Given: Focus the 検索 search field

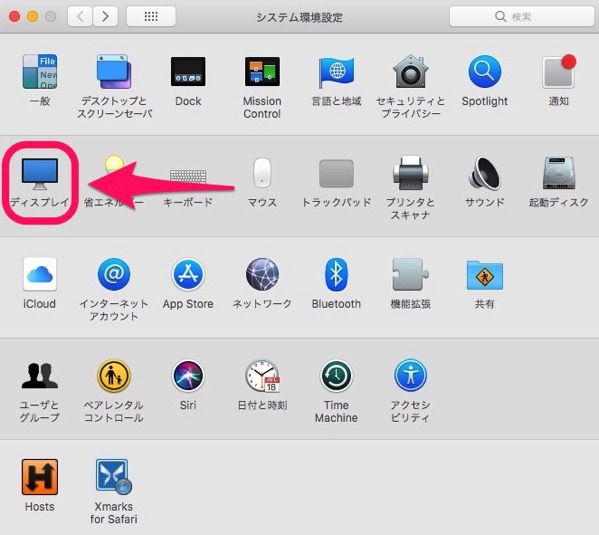Looking at the screenshot, I should tap(522, 16).
